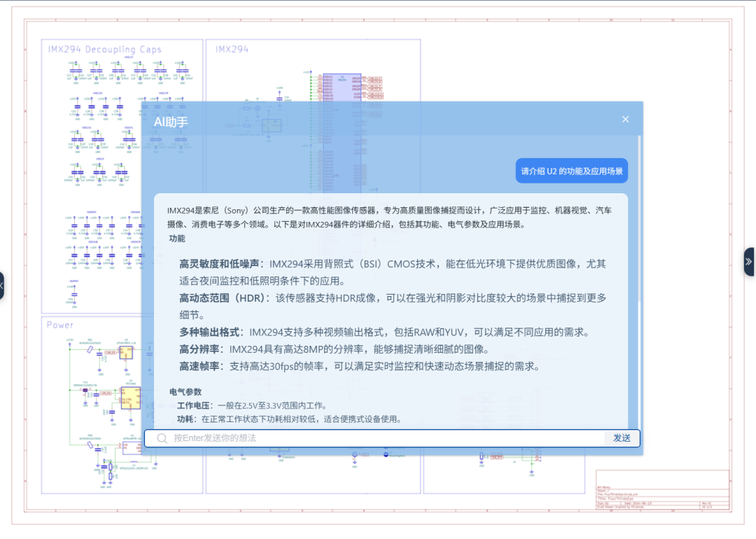Click the 高动态范围（HDR） bold text

click(223, 298)
